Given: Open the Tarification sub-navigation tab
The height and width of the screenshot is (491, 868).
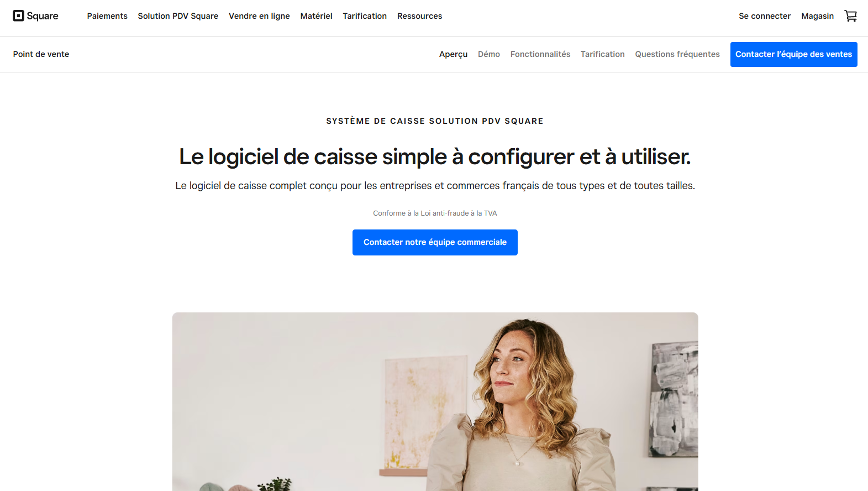Looking at the screenshot, I should (x=602, y=54).
